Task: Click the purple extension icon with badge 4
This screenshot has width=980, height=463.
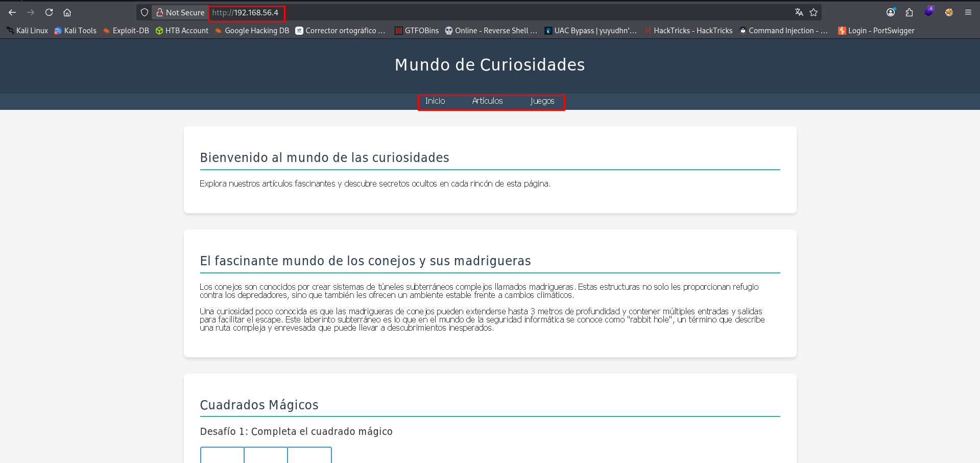Action: point(928,12)
